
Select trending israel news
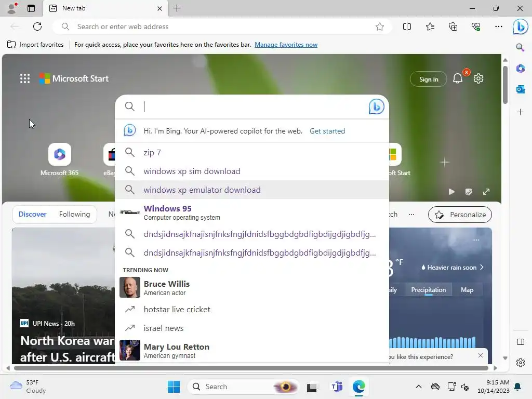tap(252, 328)
